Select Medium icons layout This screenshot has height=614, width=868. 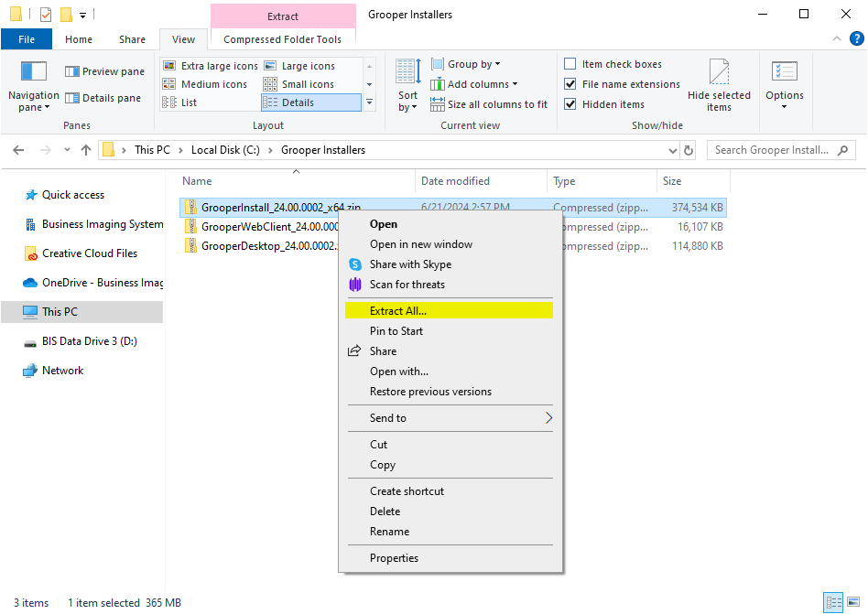[204, 84]
